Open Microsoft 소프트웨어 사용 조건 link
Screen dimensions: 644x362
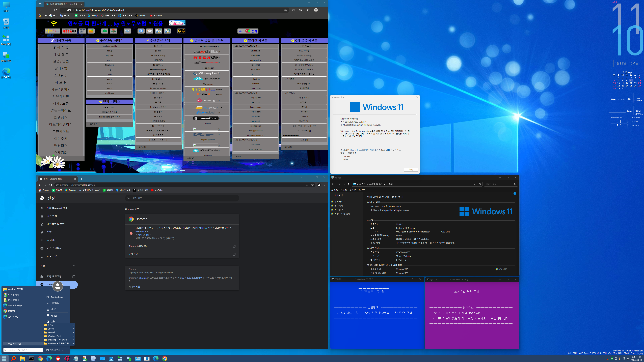tap(364, 150)
